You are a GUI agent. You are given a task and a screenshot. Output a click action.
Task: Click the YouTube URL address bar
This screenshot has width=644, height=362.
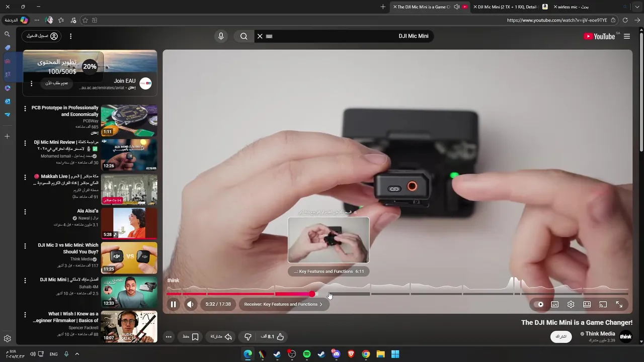point(557,20)
